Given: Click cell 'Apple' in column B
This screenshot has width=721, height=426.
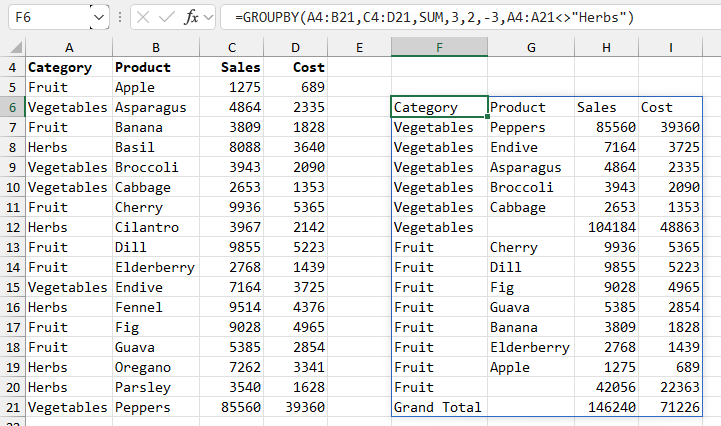Looking at the screenshot, I should point(156,87).
